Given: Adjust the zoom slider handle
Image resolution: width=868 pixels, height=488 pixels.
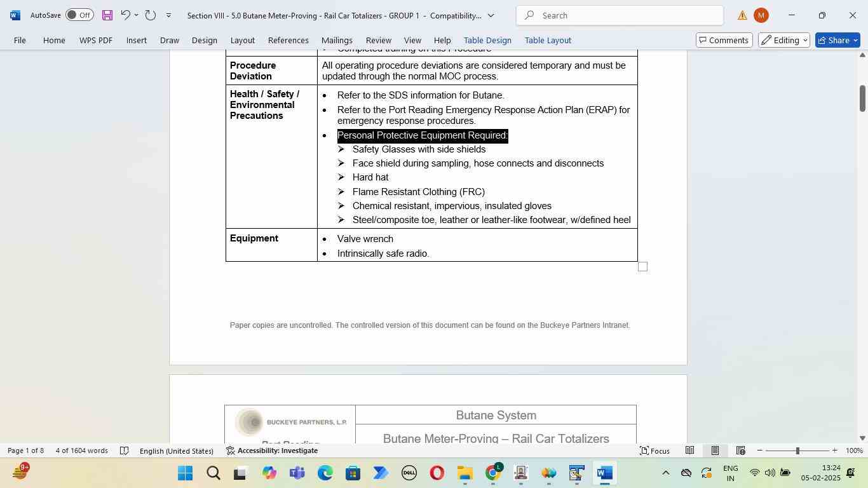Looking at the screenshot, I should tap(797, 451).
